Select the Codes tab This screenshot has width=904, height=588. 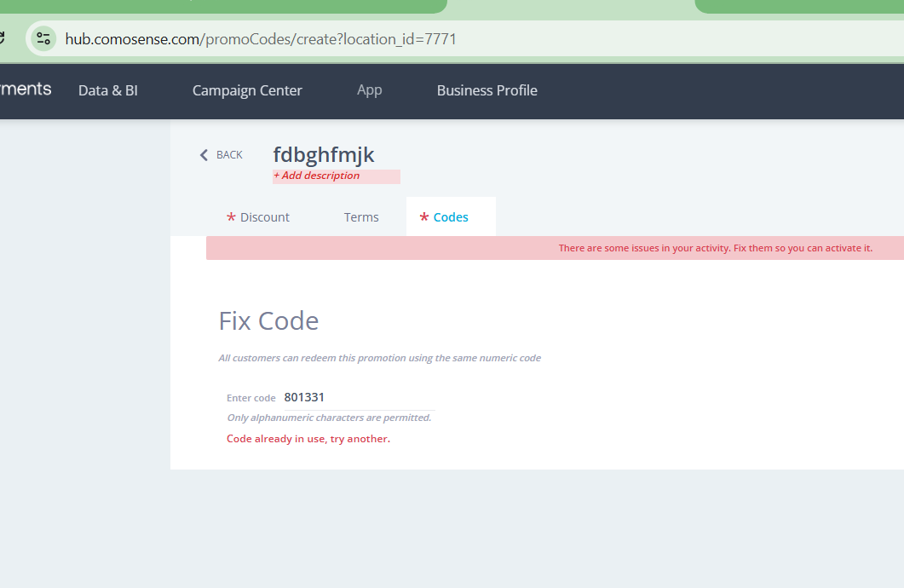451,217
